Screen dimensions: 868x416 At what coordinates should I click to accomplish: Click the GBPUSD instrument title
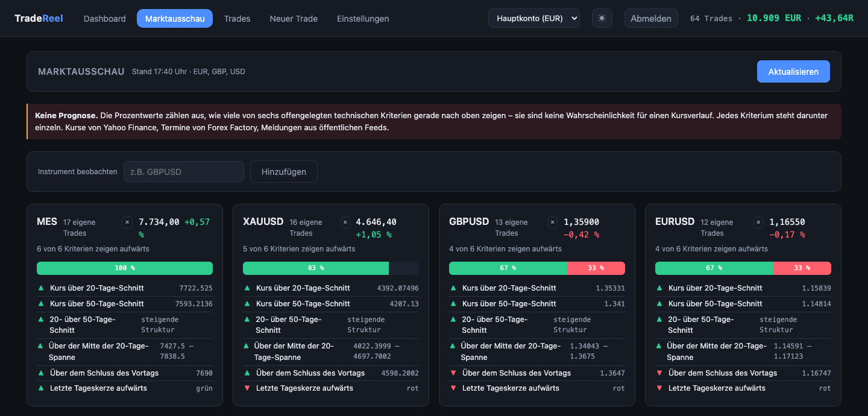[x=469, y=221]
